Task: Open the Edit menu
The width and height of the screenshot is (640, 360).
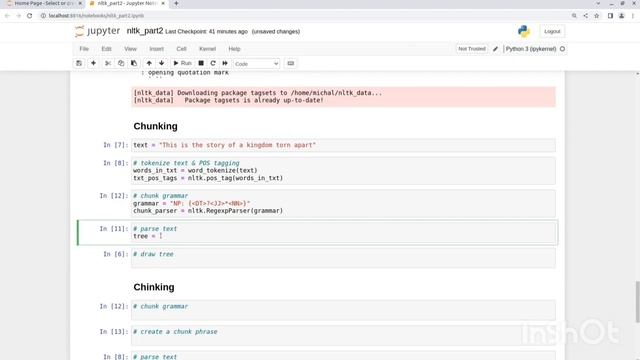Action: pyautogui.click(x=107, y=49)
